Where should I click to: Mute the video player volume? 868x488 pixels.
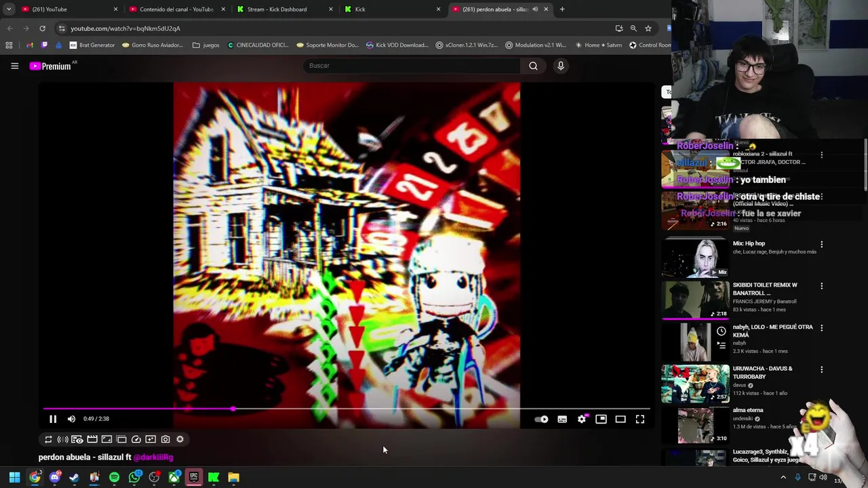pos(71,419)
